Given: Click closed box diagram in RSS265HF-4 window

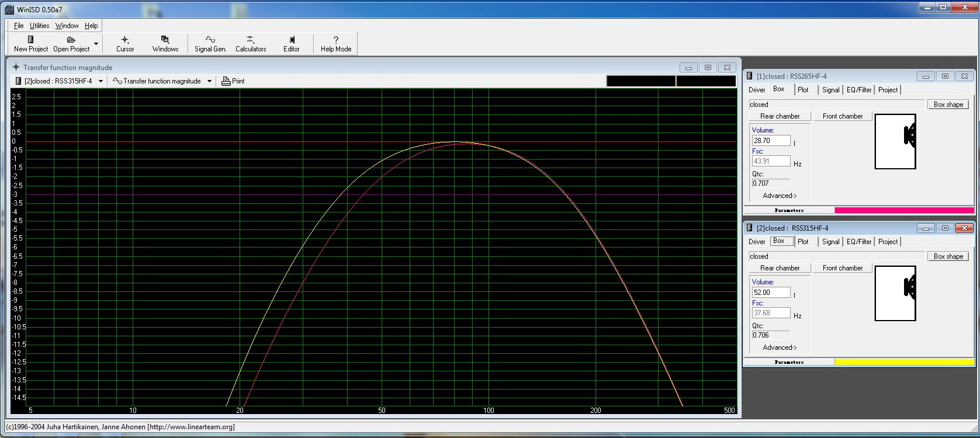Looking at the screenshot, I should pos(895,141).
